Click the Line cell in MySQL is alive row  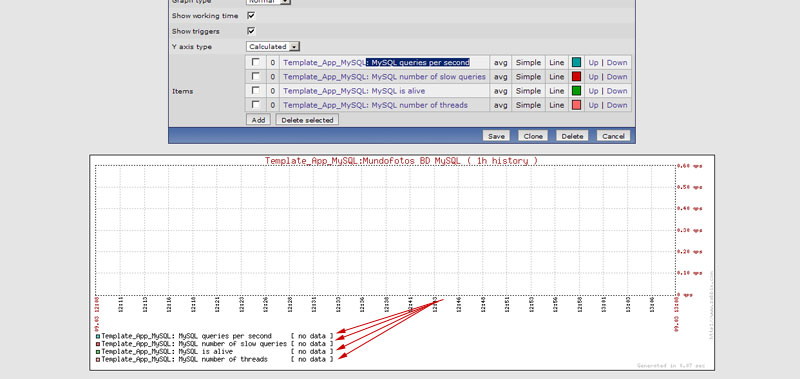pyautogui.click(x=557, y=91)
